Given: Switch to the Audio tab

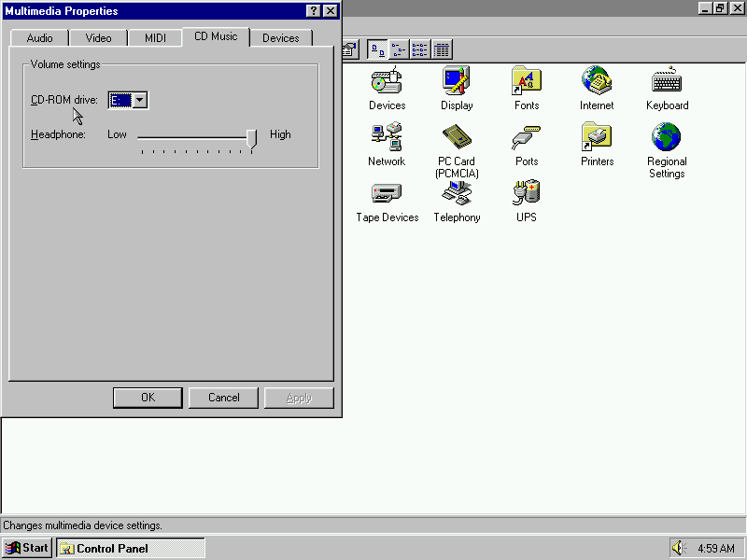Looking at the screenshot, I should click(40, 38).
